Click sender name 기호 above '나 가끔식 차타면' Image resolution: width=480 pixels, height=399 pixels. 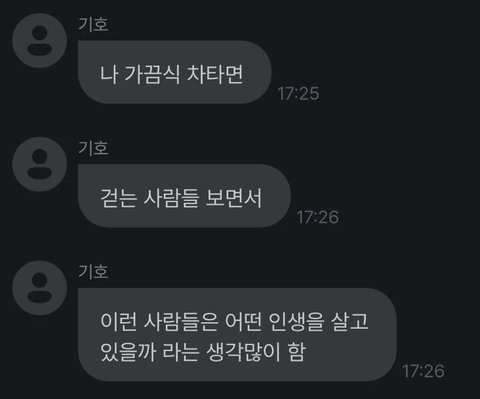93,24
